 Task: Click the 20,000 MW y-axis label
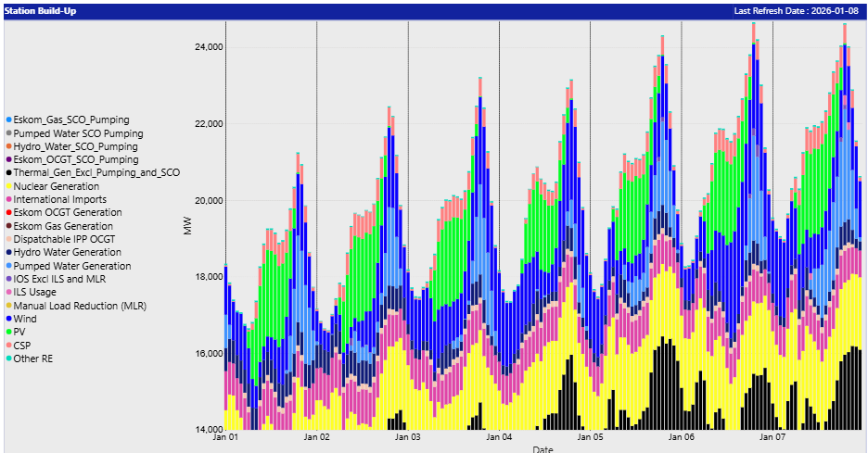tap(207, 200)
